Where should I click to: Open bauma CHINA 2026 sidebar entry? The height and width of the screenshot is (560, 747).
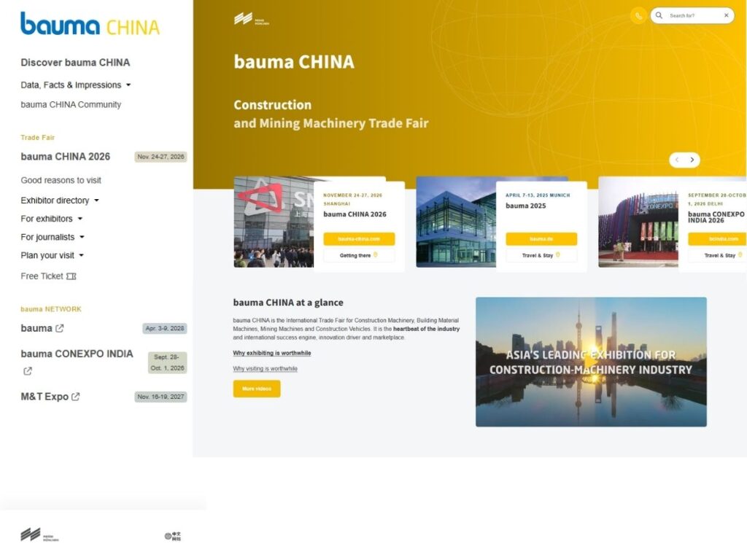(x=65, y=157)
